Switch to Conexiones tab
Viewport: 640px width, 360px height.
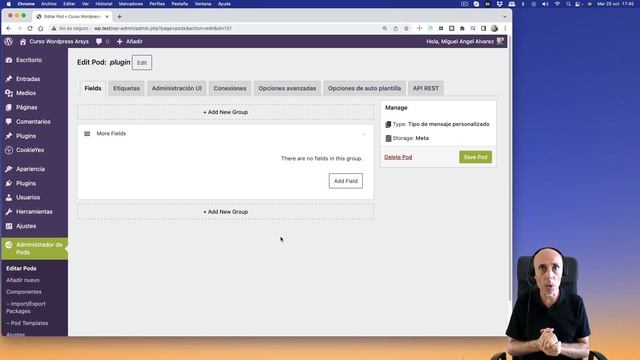pos(230,88)
